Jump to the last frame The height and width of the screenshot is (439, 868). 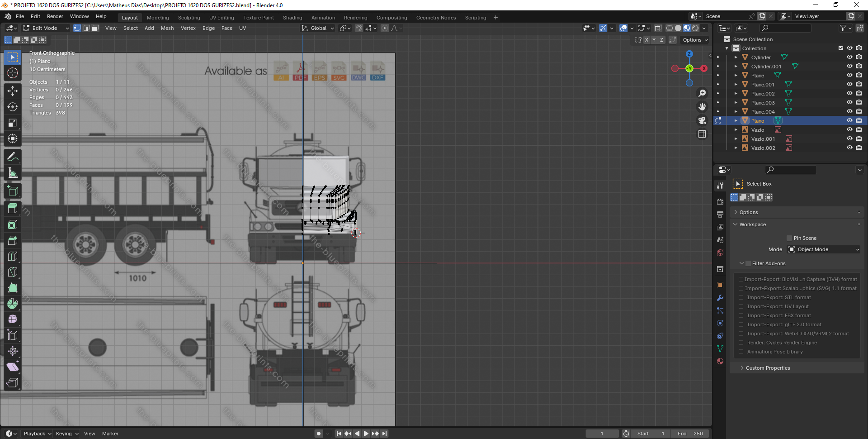(x=384, y=434)
